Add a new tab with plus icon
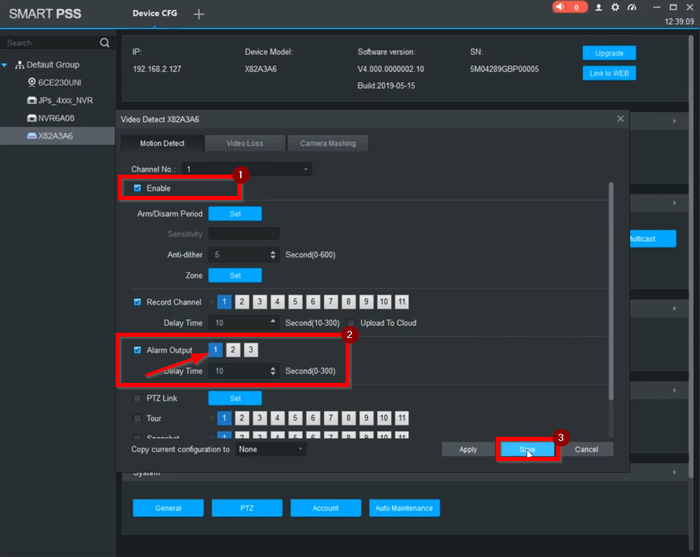 (199, 14)
